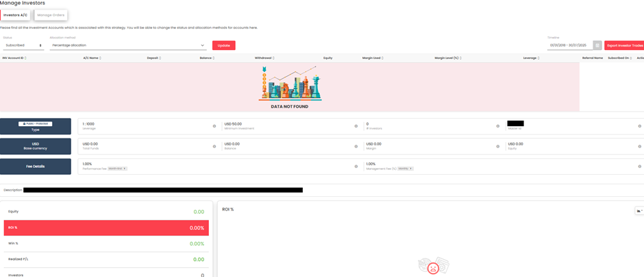Click the red Update button
Viewport: 644px width, 277px height.
223,45
